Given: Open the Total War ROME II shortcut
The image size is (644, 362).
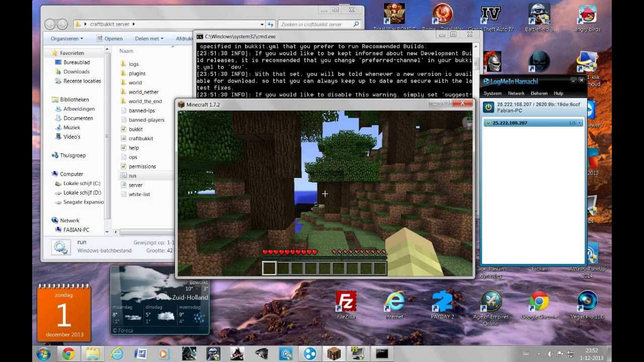Looking at the screenshot, I should pos(394,18).
